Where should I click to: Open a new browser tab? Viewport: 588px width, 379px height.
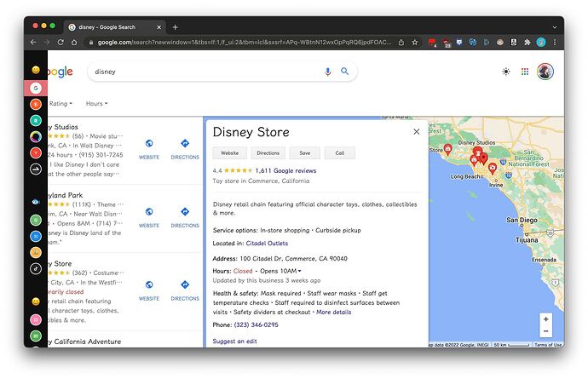(x=176, y=26)
